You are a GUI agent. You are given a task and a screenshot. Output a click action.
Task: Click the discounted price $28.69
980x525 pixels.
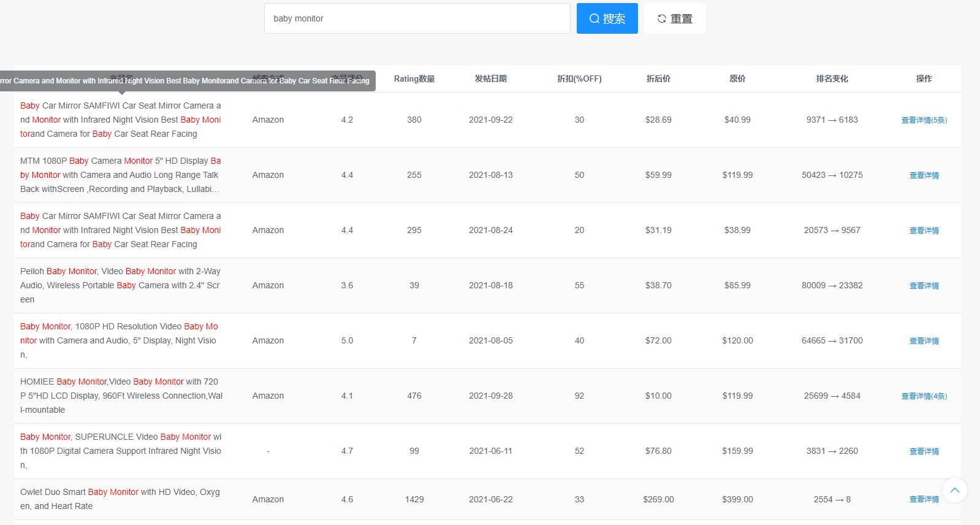658,120
